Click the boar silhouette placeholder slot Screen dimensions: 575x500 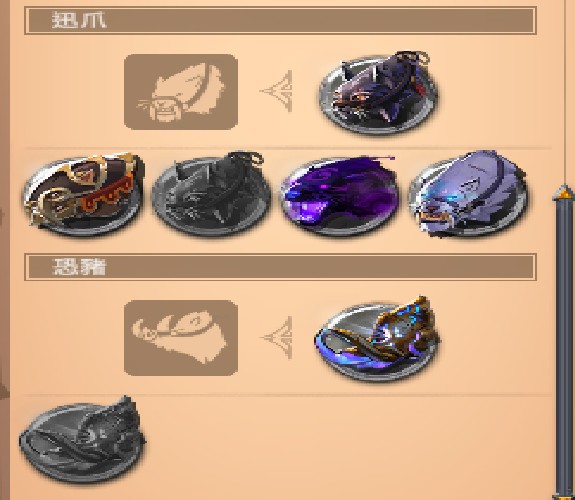pos(181,337)
